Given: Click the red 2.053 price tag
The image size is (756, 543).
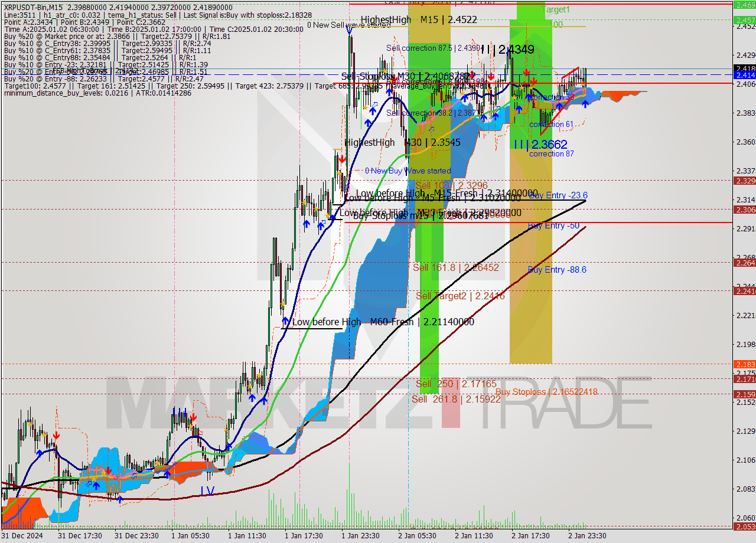Looking at the screenshot, I should coord(744,526).
